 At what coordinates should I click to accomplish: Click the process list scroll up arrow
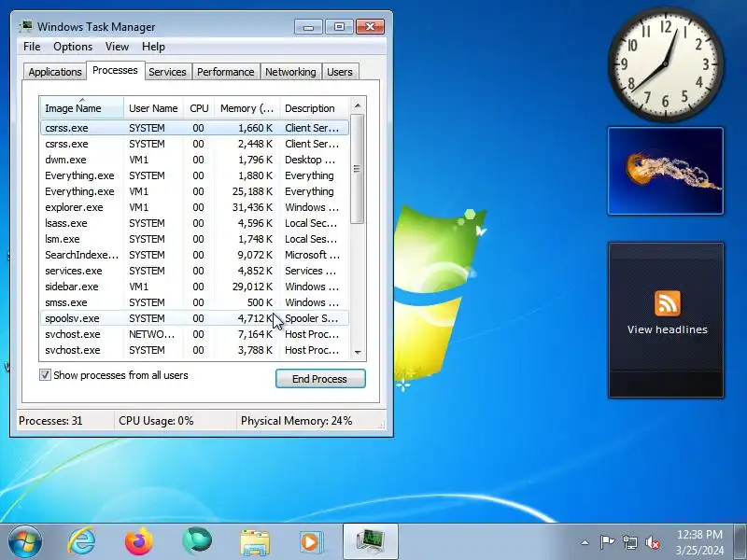click(358, 105)
